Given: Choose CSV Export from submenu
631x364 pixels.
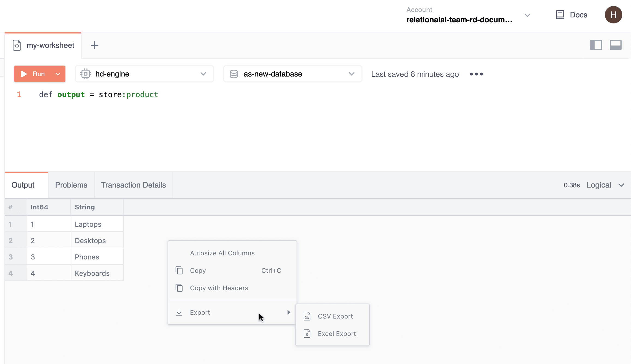Looking at the screenshot, I should click(335, 316).
